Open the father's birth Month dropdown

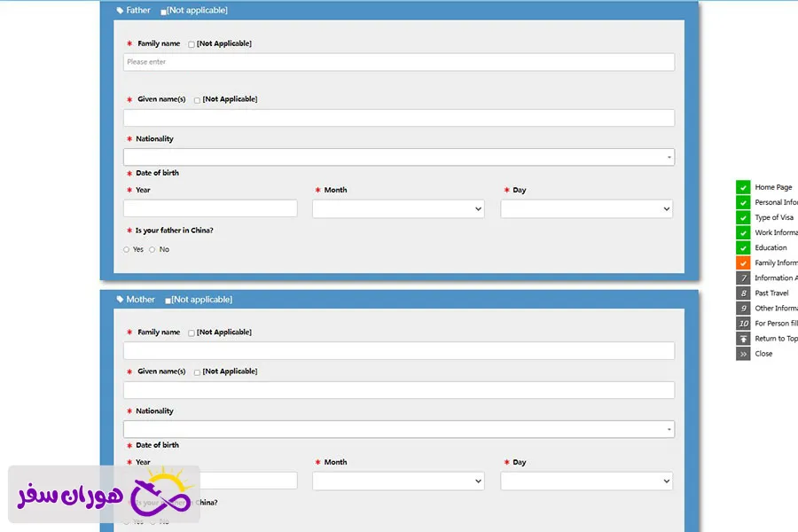398,209
